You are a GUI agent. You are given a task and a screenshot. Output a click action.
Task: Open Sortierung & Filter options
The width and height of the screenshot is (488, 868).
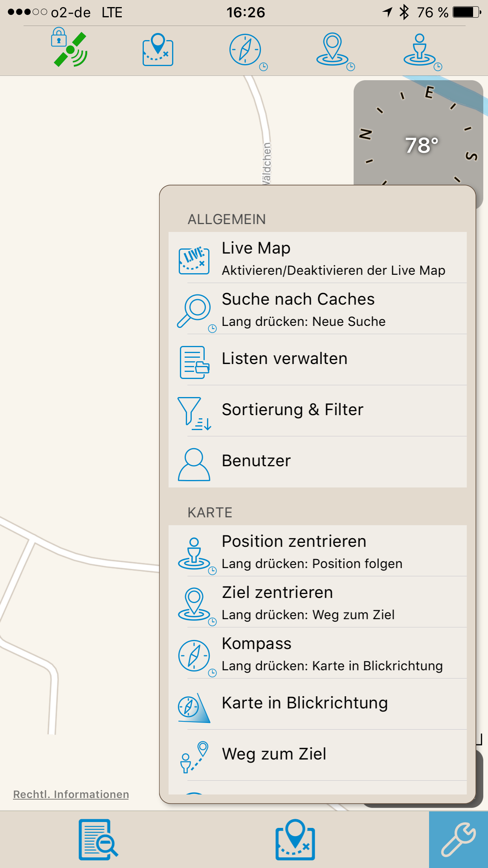point(317,411)
